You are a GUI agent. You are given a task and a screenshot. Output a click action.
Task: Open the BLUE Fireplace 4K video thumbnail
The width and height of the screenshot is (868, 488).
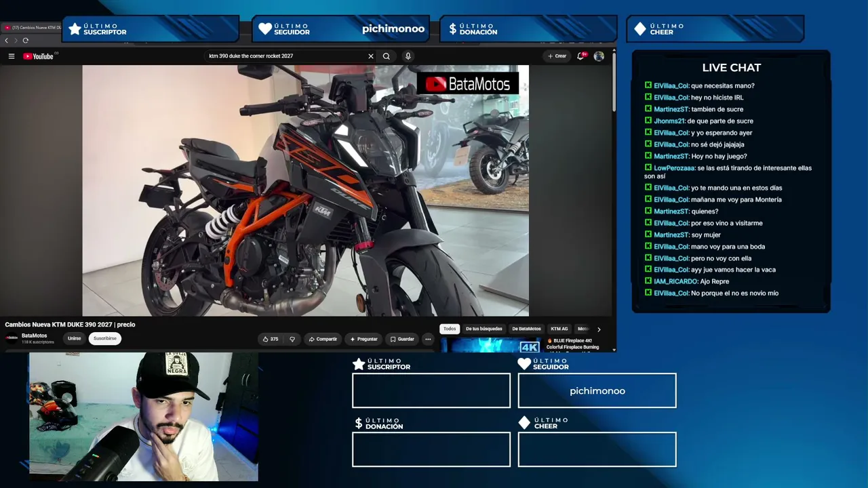[491, 345]
